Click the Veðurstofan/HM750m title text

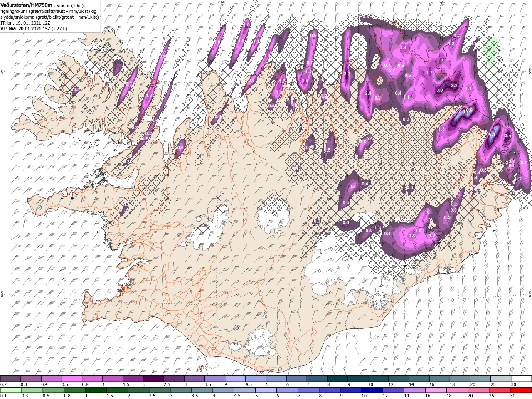click(x=26, y=5)
